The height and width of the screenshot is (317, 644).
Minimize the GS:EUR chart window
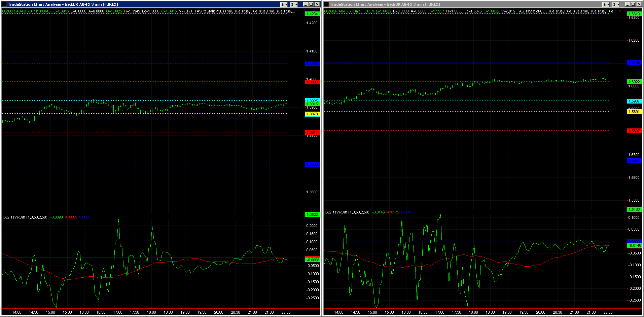pos(306,4)
